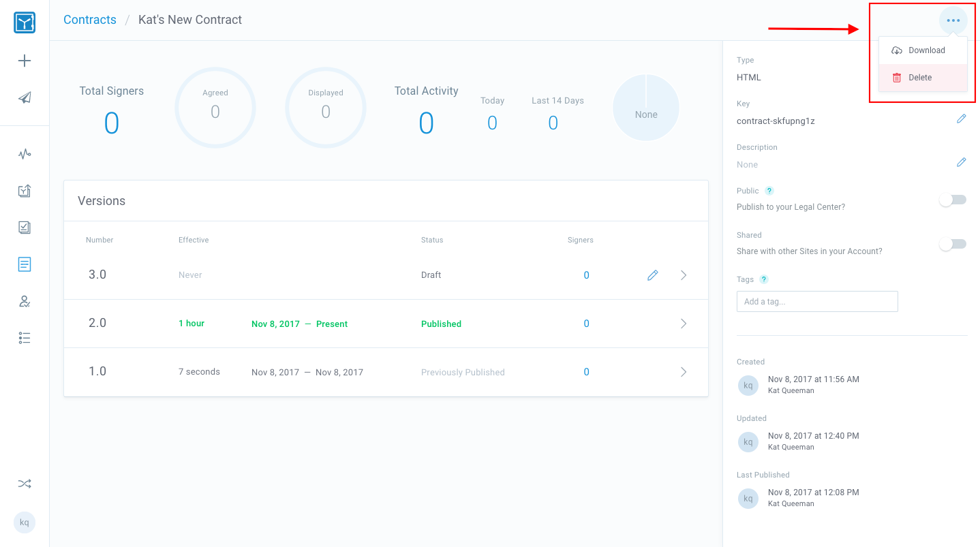The height and width of the screenshot is (547, 980).
Task: Click 'Nov 8, 2017 at 12:40 PM' timestamp
Action: 813,436
